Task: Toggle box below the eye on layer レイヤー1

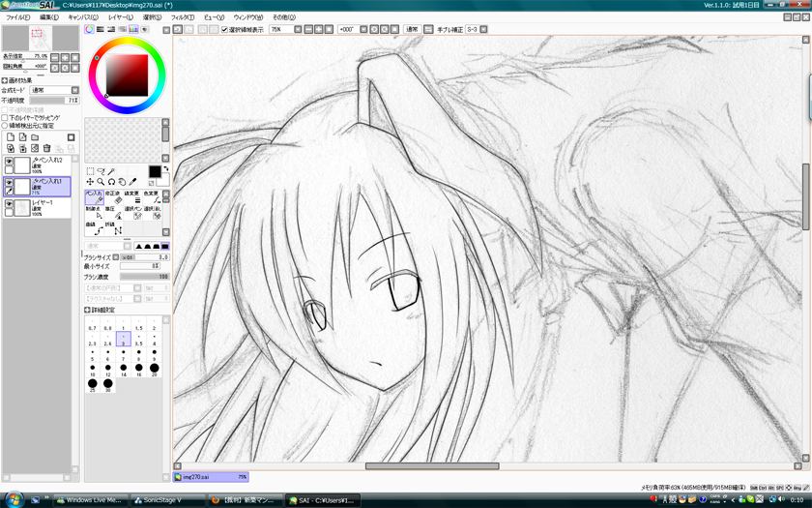Action: (9, 213)
